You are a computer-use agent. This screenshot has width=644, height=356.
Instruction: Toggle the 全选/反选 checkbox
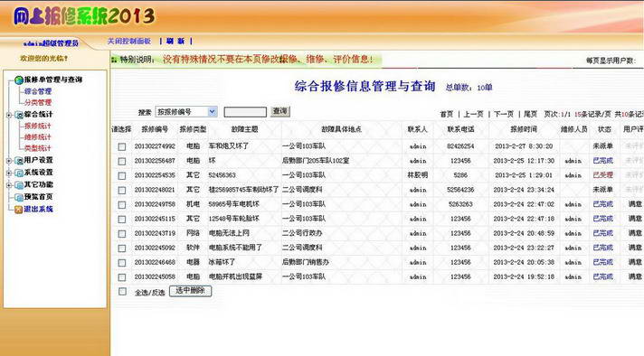[x=122, y=291]
